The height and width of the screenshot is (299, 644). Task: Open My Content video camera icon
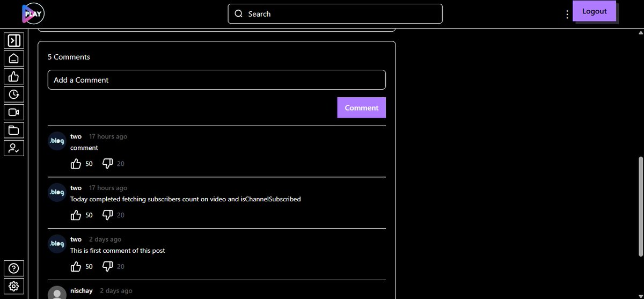[x=14, y=112]
